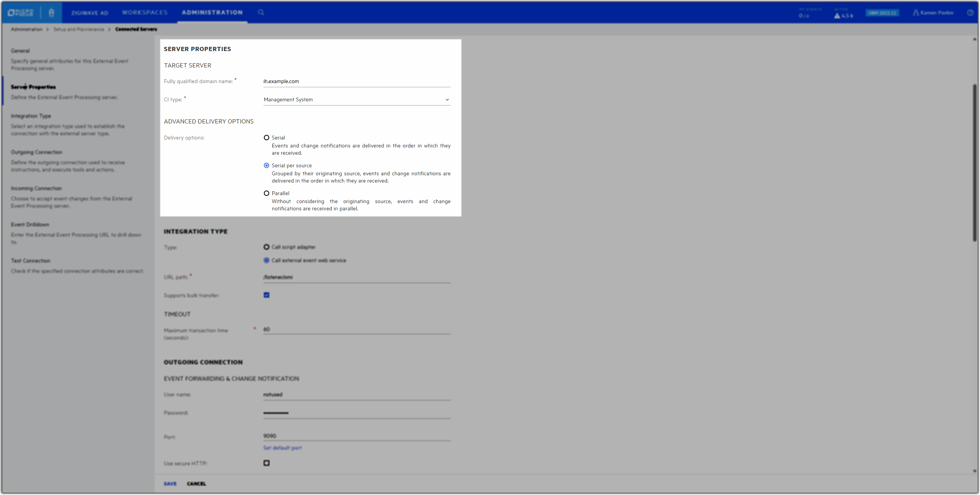Click the Micro Focus logo

(20, 12)
